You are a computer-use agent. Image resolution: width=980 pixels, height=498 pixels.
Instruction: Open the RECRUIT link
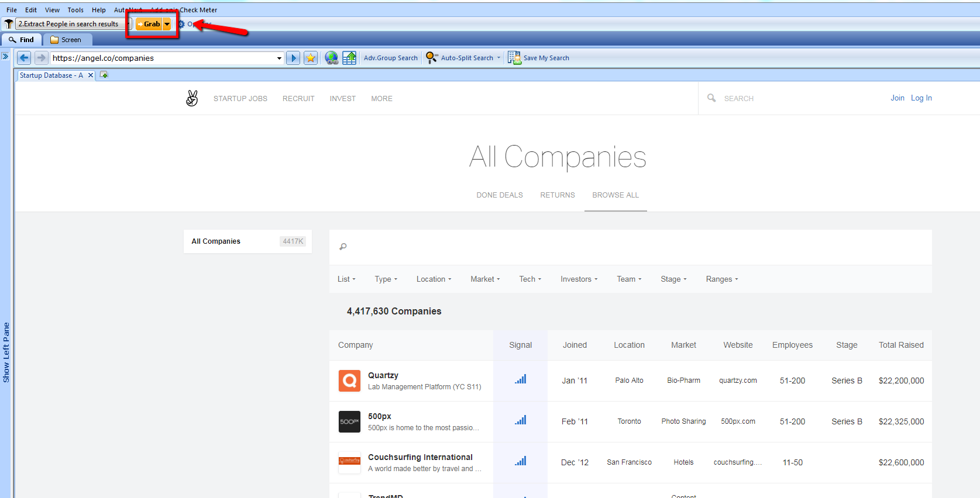click(298, 99)
